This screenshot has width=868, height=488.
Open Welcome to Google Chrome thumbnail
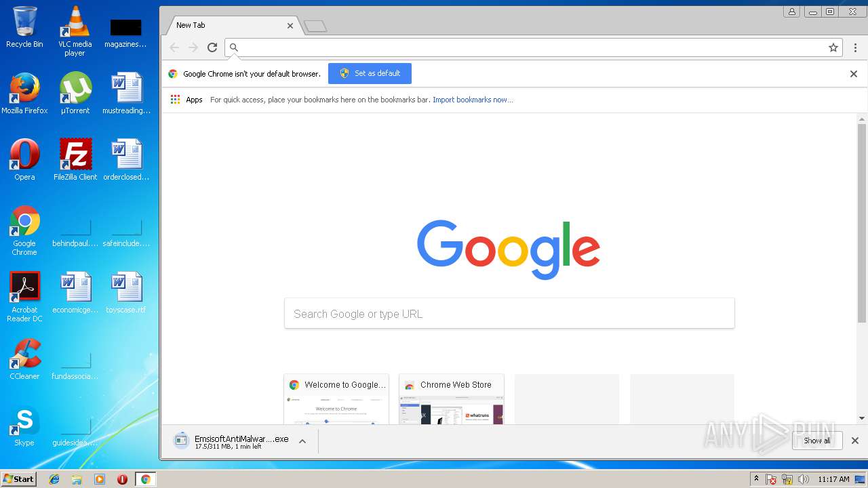(336, 399)
